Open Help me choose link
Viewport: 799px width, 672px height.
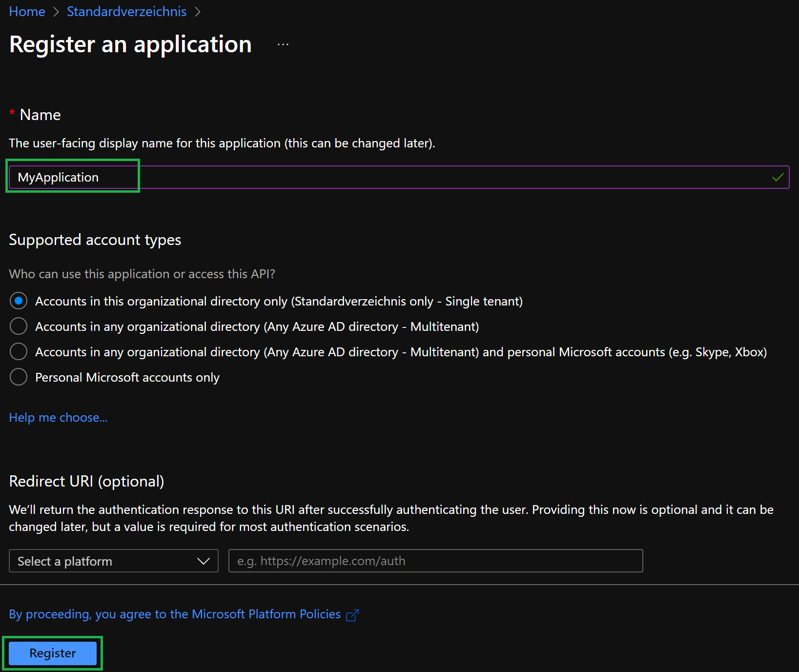pos(58,417)
